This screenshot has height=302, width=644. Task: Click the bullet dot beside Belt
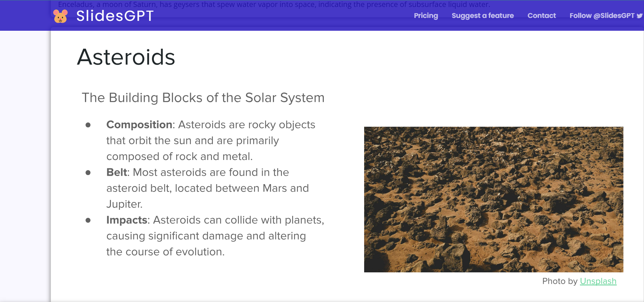coord(88,173)
